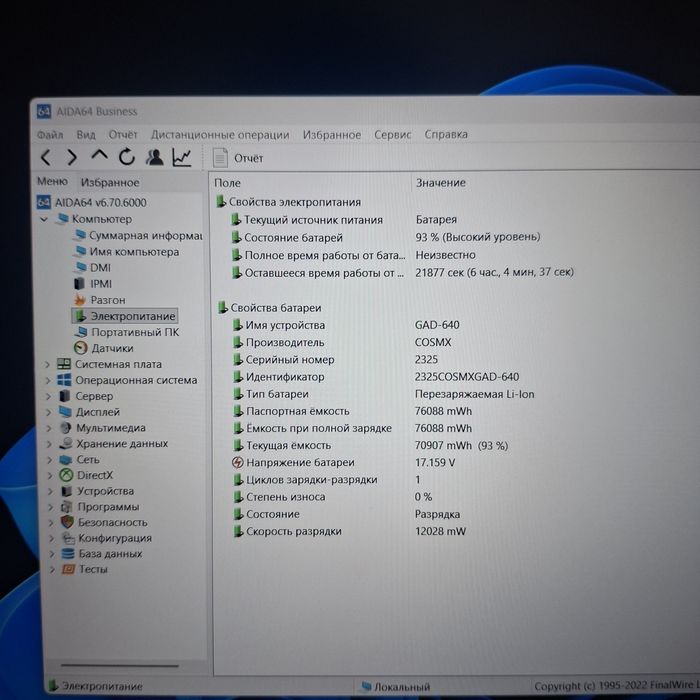This screenshot has height=700, width=700.
Task: Click the AIDA64 app icon in the title bar
Action: pos(44,111)
